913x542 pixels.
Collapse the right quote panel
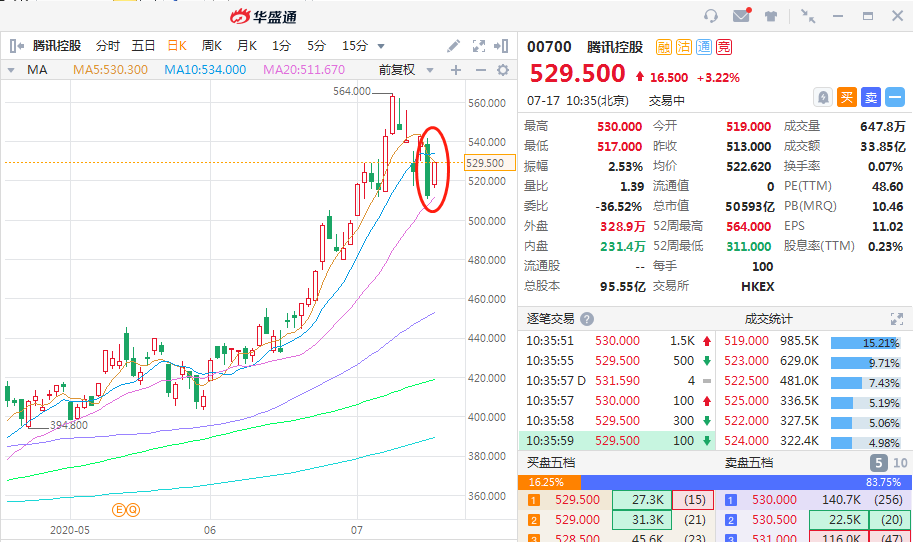point(501,45)
